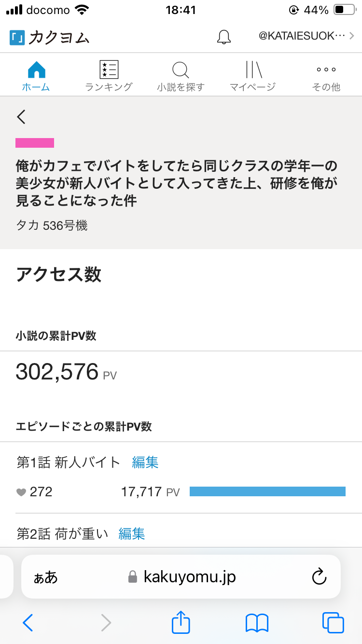Viewport: 362px width, 644px height.
Task: Open the novel title link
Action: (176, 183)
